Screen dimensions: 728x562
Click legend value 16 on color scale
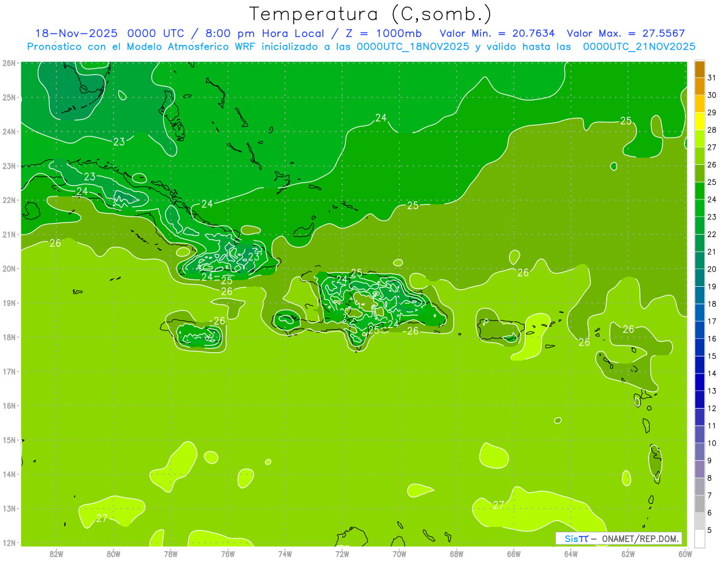(x=712, y=338)
